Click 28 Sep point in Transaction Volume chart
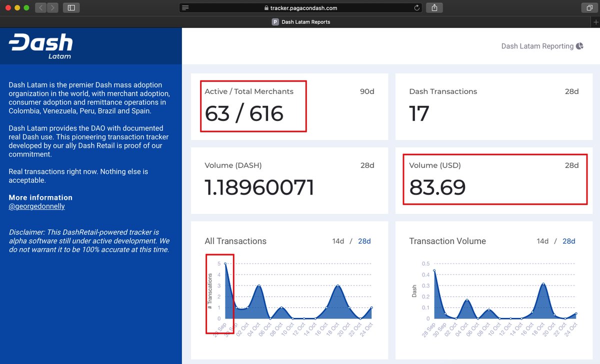Image resolution: width=600 pixels, height=364 pixels. pyautogui.click(x=434, y=270)
